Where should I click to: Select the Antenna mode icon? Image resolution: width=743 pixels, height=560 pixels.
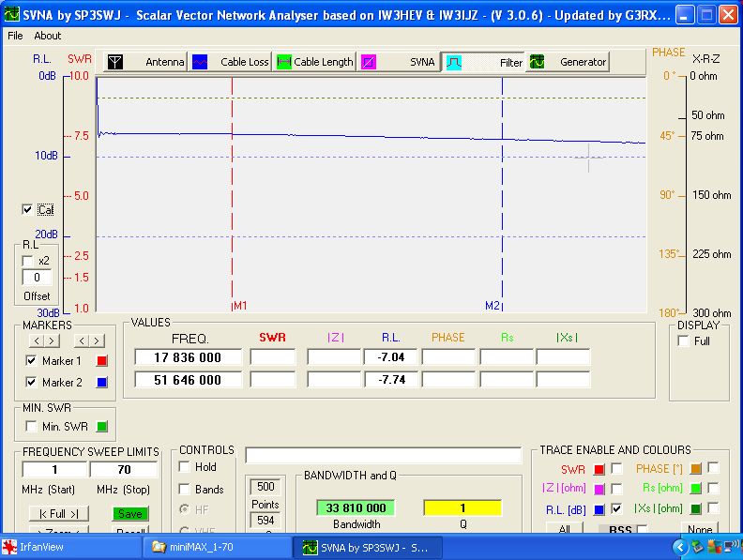[114, 62]
